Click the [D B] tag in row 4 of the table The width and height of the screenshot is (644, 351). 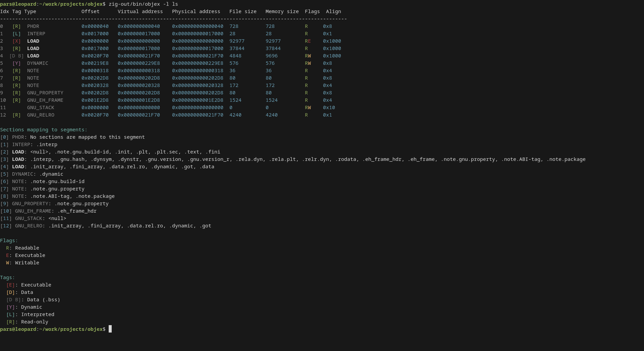click(16, 56)
